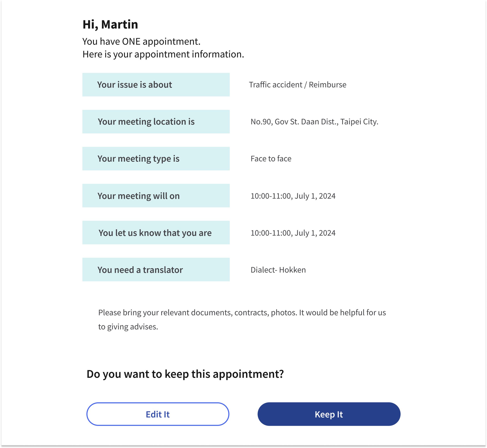Click the Edit It button
Image resolution: width=487 pixels, height=448 pixels.
158,414
